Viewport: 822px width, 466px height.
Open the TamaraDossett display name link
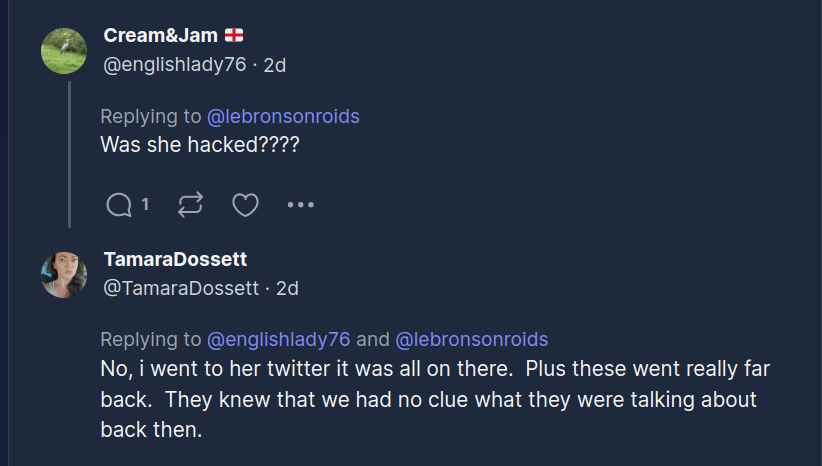pos(175,259)
